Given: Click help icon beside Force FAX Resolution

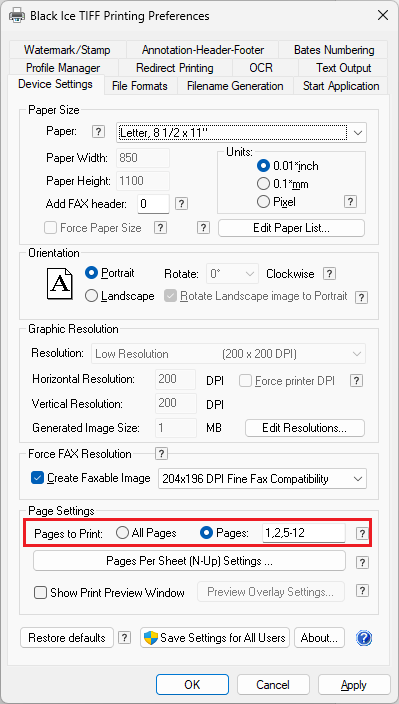Looking at the screenshot, I should click(161, 453).
